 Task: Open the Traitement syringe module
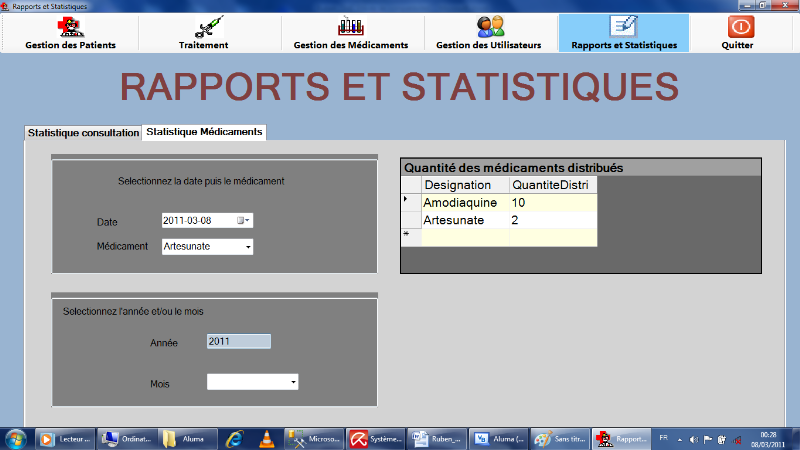pyautogui.click(x=204, y=33)
